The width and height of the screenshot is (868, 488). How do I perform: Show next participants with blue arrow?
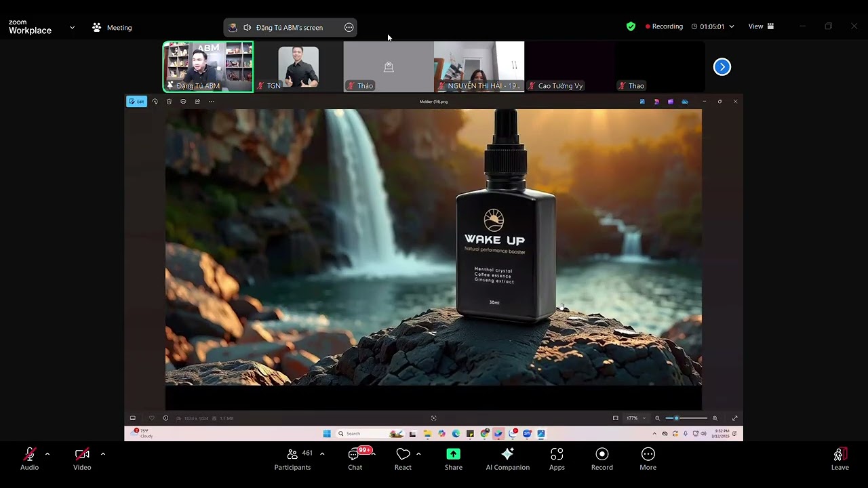point(722,66)
